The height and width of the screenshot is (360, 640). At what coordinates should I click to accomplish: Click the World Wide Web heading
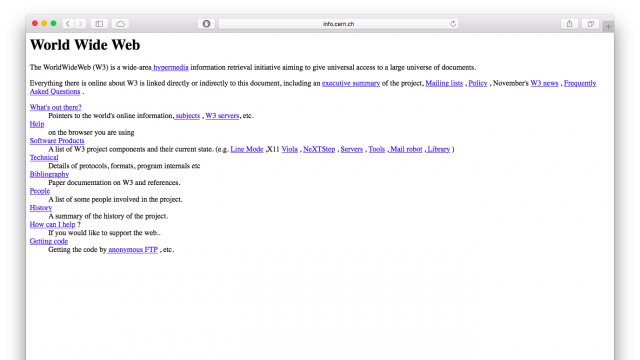[x=85, y=45]
